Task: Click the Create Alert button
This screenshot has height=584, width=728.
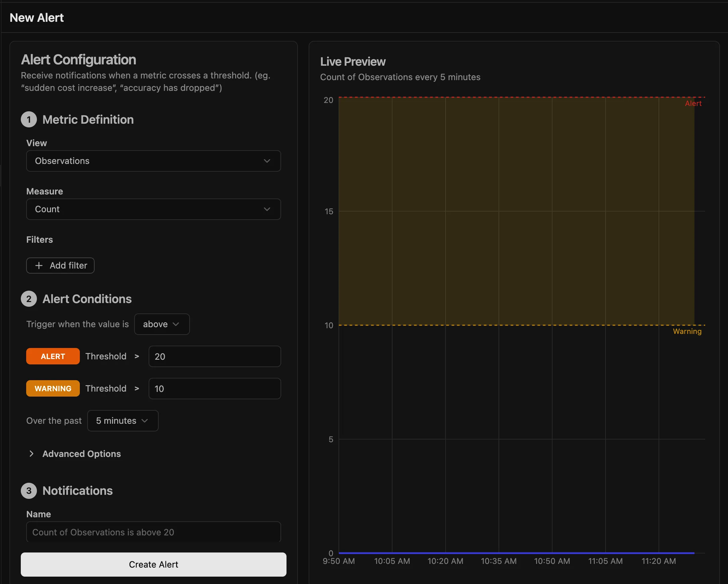Action: pyautogui.click(x=153, y=565)
